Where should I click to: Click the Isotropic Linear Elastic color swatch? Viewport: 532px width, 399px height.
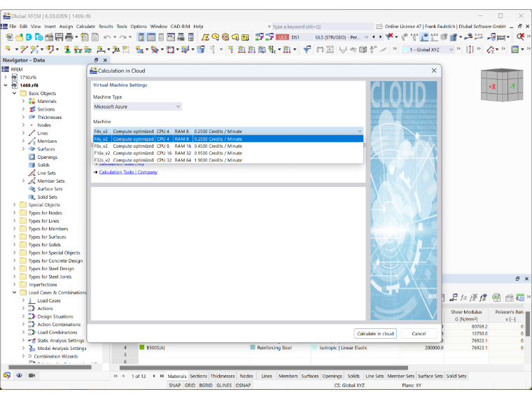click(314, 347)
